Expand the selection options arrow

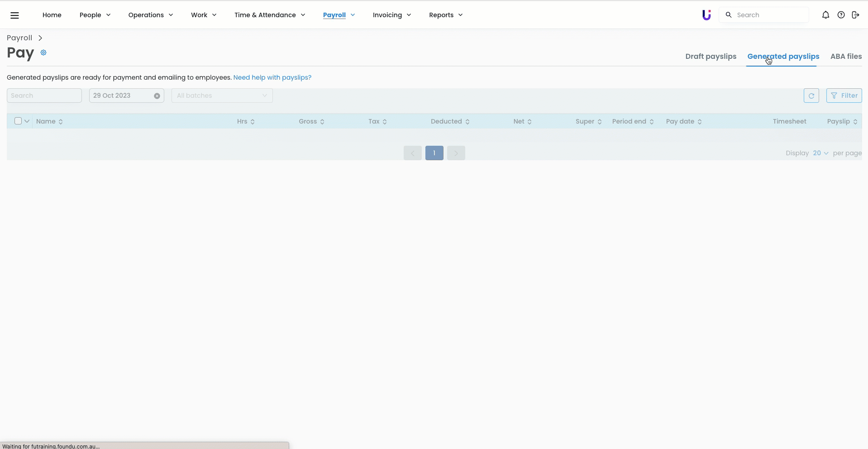click(x=27, y=121)
